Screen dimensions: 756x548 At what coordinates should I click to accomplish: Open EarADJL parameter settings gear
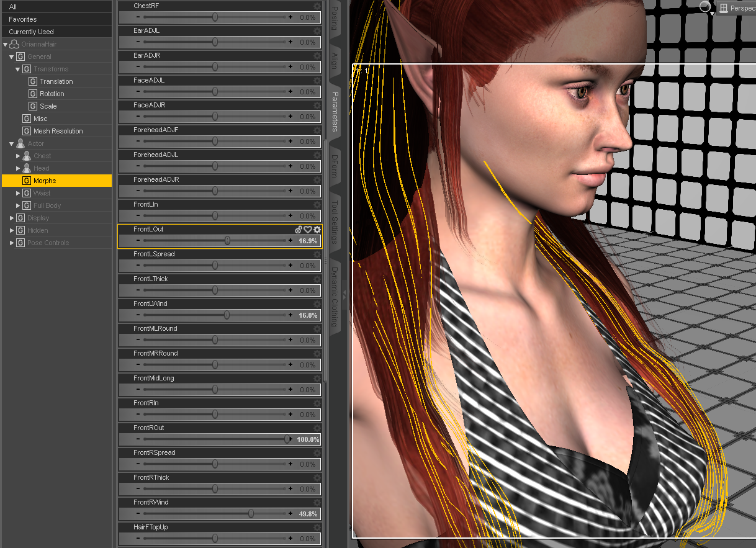[317, 31]
